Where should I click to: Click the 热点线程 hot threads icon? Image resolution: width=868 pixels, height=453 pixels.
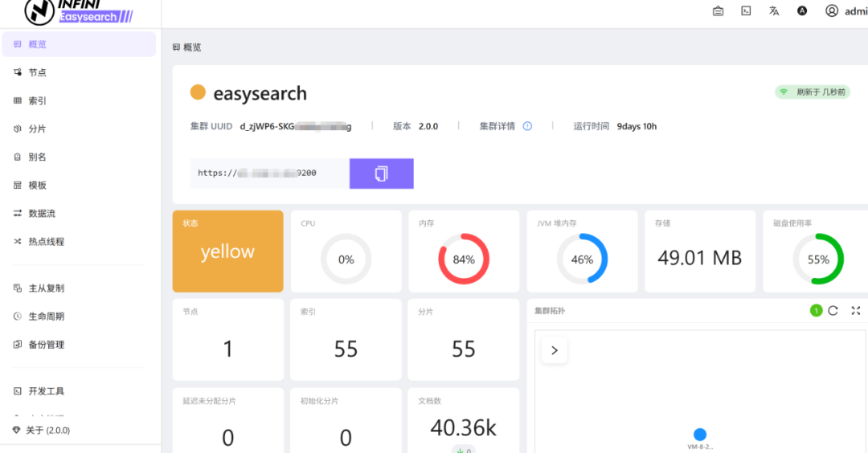17,242
